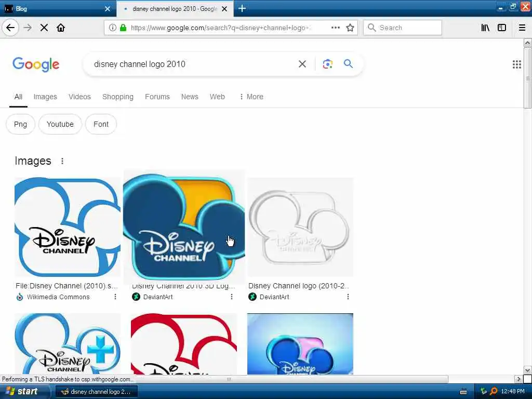
Task: Switch to Web results
Action: click(217, 97)
